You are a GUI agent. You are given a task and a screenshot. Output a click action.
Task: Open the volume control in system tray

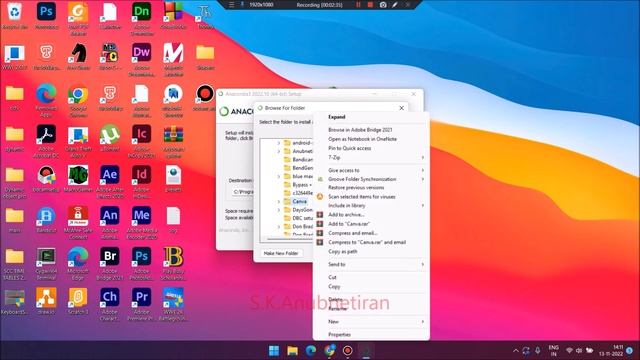(579, 351)
